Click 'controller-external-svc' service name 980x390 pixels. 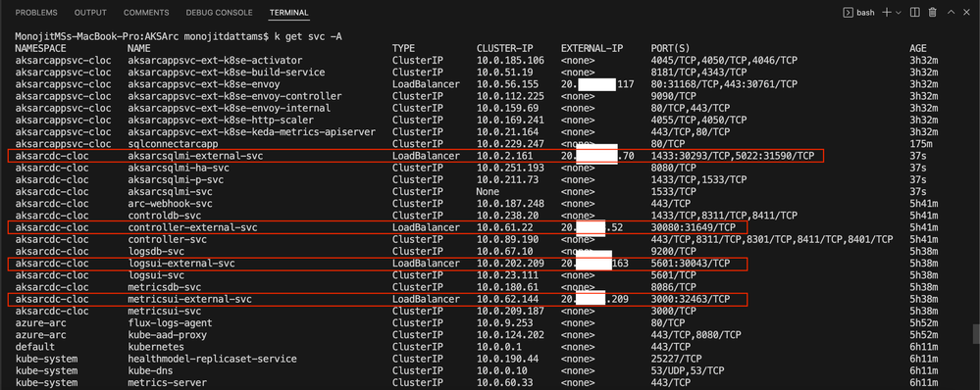pyautogui.click(x=192, y=227)
